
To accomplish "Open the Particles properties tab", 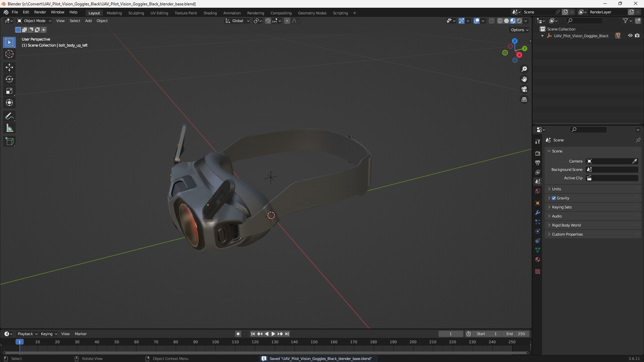I will [538, 222].
